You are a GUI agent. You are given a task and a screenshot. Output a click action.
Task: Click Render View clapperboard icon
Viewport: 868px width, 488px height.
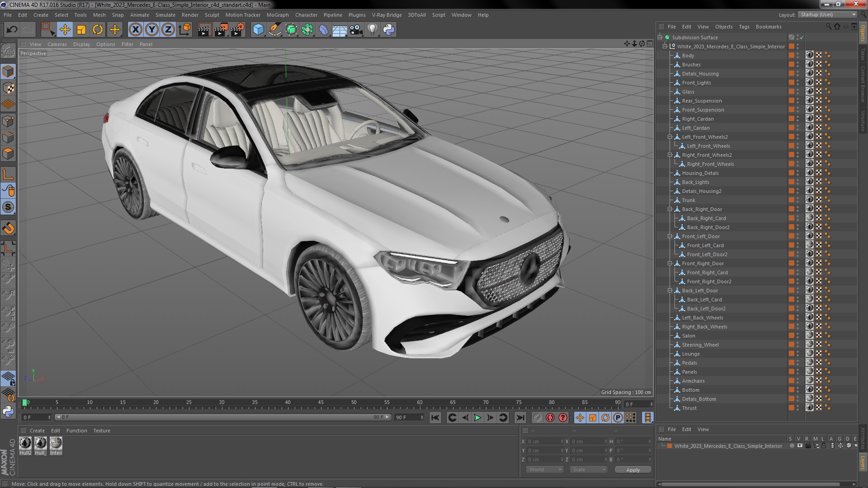(x=204, y=30)
